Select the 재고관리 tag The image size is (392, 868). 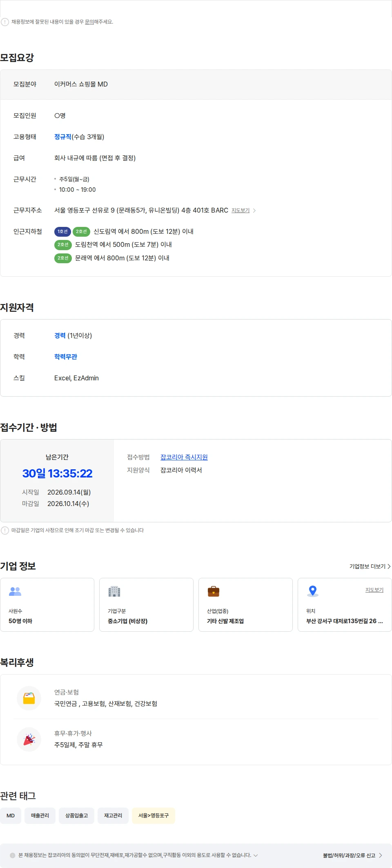pos(113,816)
